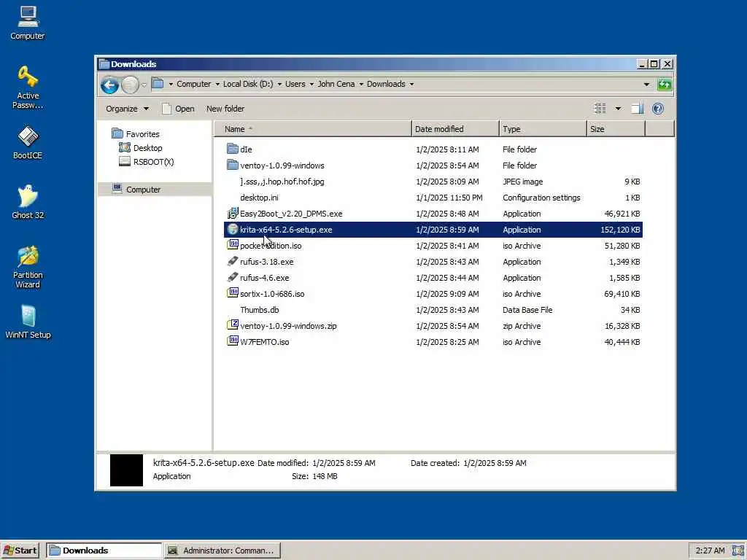Expand the John Cena breadcrumb arrow
This screenshot has height=560, width=747.
(361, 85)
